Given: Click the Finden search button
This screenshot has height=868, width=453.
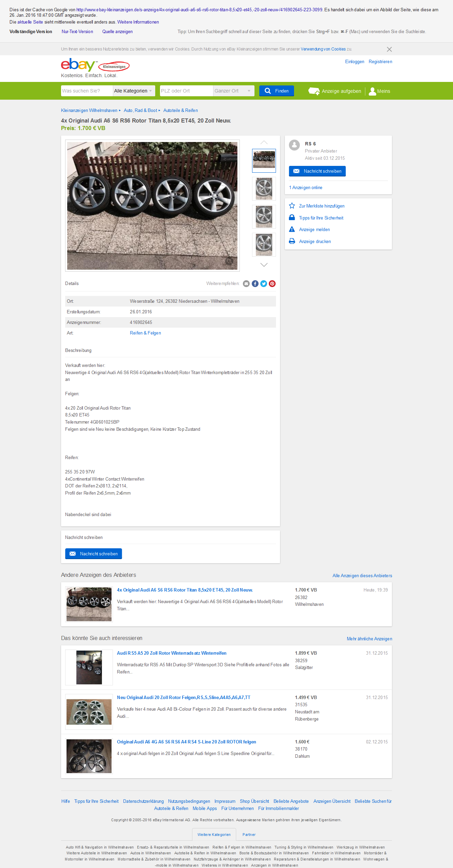Looking at the screenshot, I should click(x=277, y=91).
